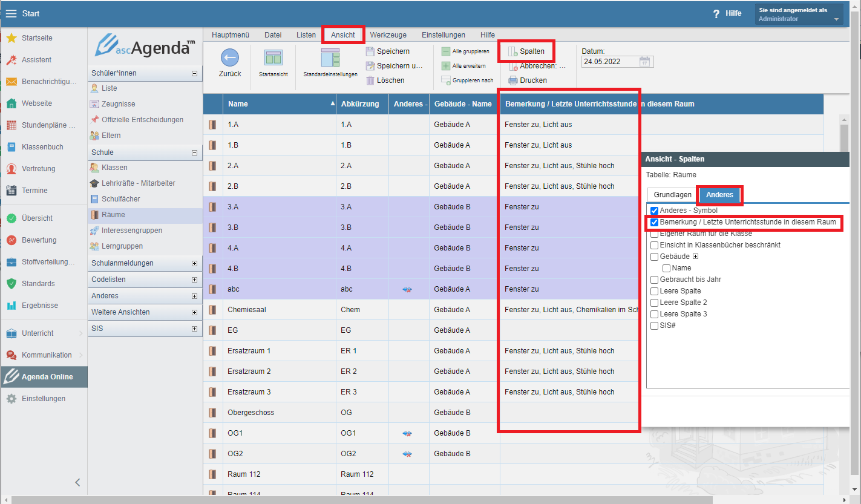Open the Hauptmenü menu

(231, 35)
